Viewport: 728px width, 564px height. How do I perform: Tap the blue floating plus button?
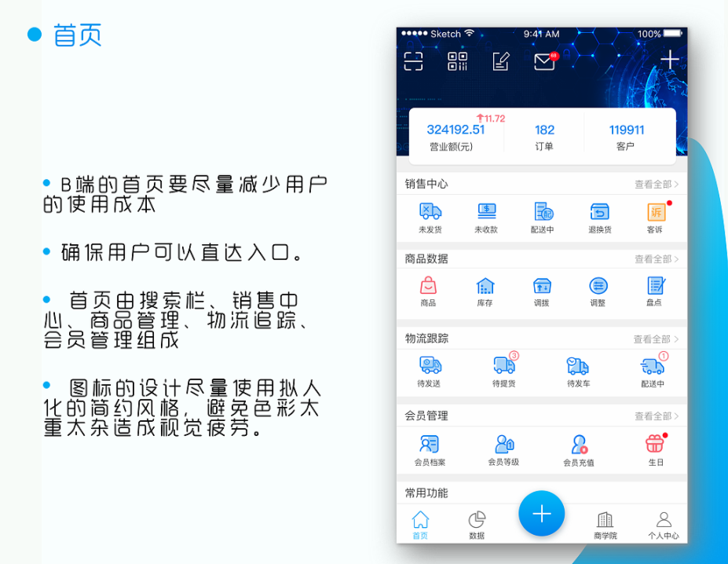click(542, 514)
